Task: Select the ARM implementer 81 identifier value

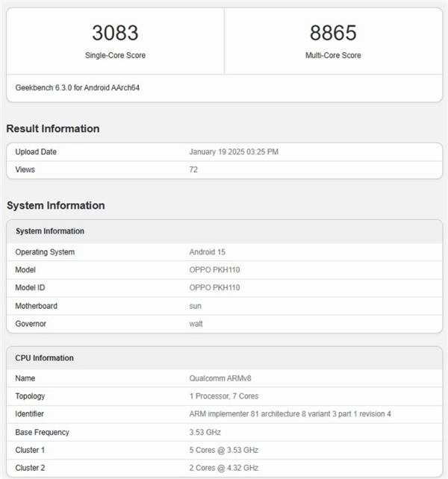Action: point(290,414)
